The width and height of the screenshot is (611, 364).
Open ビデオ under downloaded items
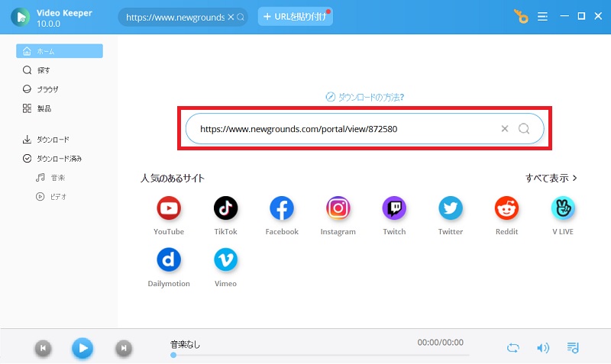pos(60,197)
